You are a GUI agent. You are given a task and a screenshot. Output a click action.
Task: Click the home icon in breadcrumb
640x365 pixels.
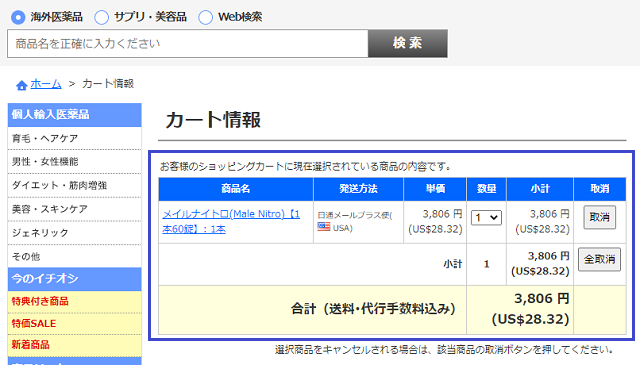22,85
